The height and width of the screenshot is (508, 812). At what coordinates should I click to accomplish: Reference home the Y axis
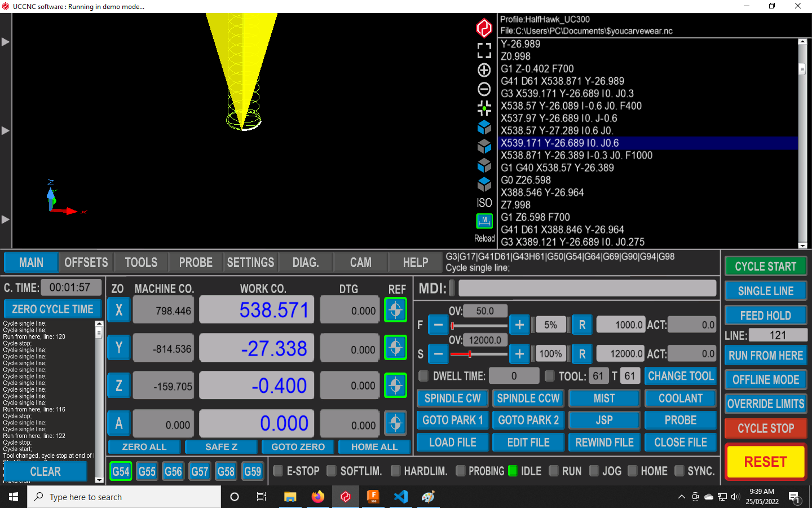point(395,348)
